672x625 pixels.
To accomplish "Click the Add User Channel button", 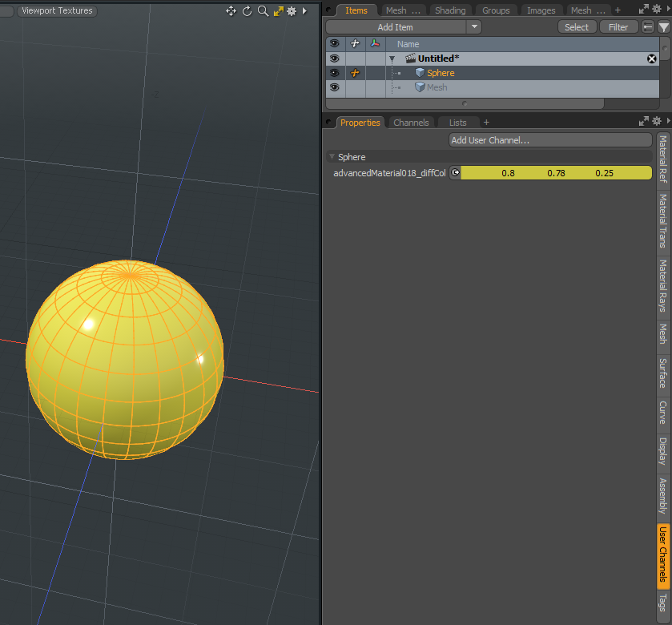I will [x=550, y=140].
